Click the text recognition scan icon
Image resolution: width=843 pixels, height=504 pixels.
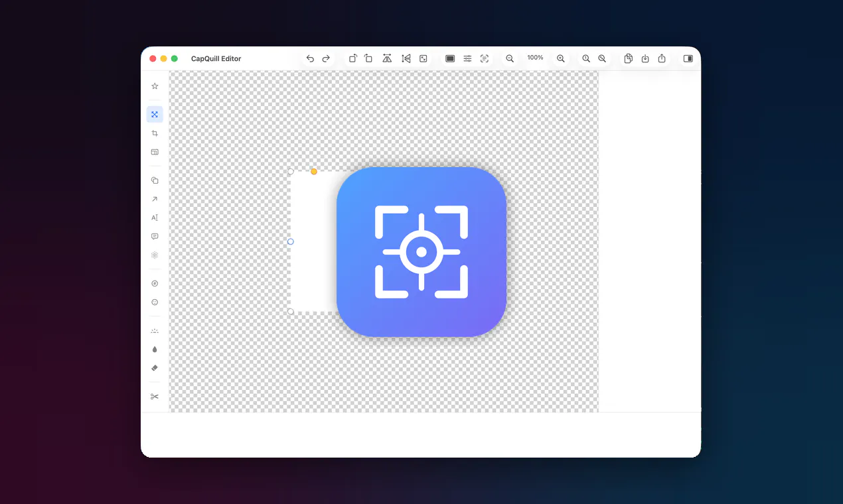(x=485, y=58)
